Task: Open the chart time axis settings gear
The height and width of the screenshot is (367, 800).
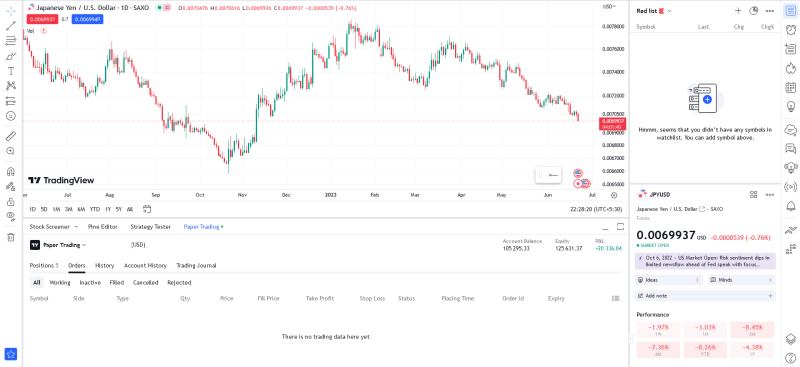Action: click(614, 195)
